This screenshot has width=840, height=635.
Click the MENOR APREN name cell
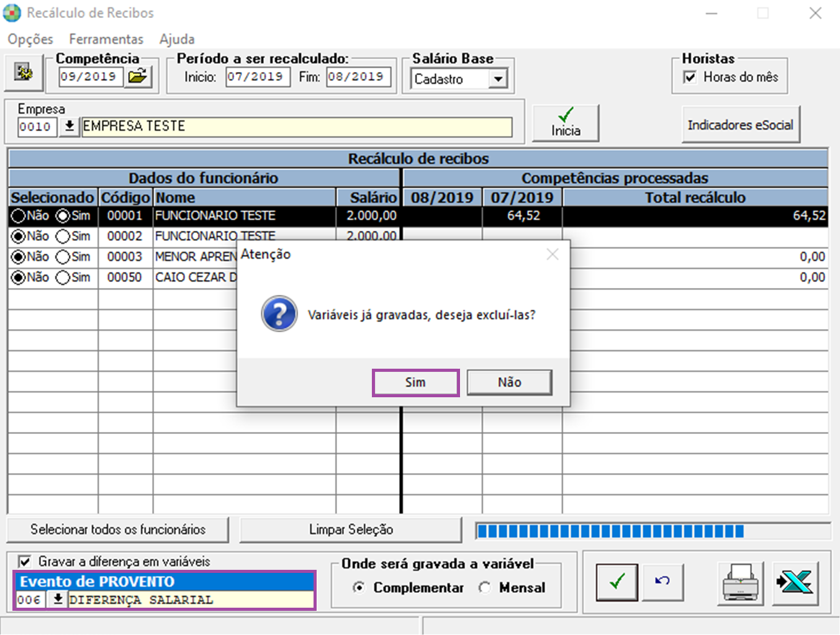[x=196, y=257]
